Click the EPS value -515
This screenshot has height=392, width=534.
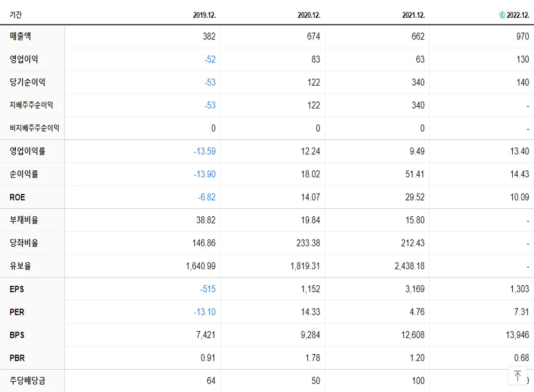click(x=208, y=289)
